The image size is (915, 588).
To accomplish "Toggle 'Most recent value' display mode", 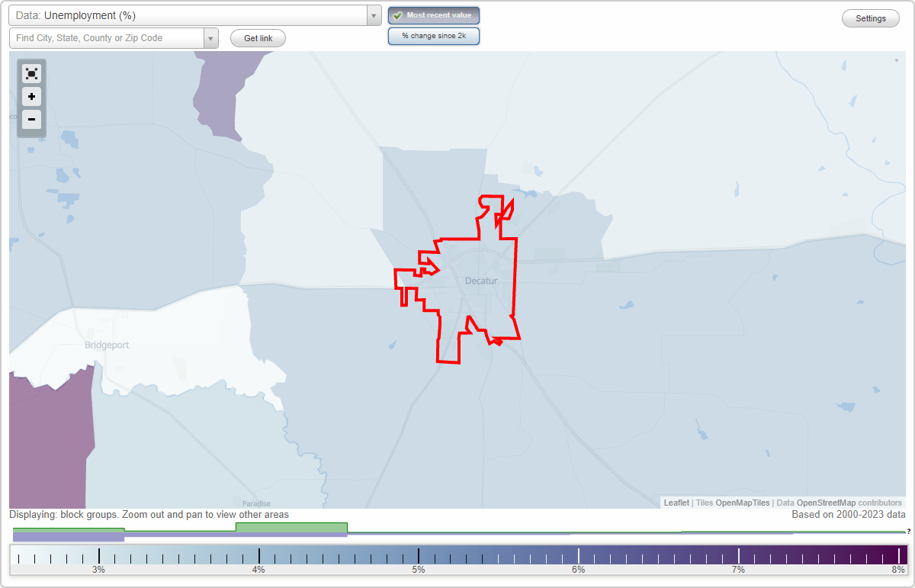I will pyautogui.click(x=433, y=15).
